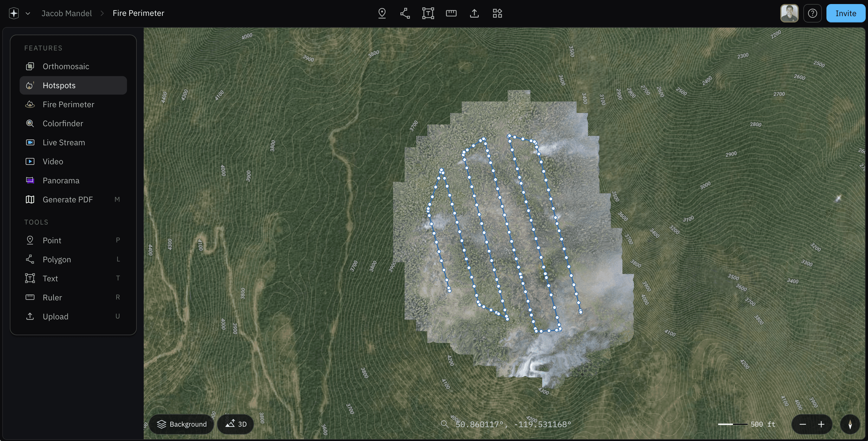Click the text box icon in top toolbar

[x=428, y=13]
